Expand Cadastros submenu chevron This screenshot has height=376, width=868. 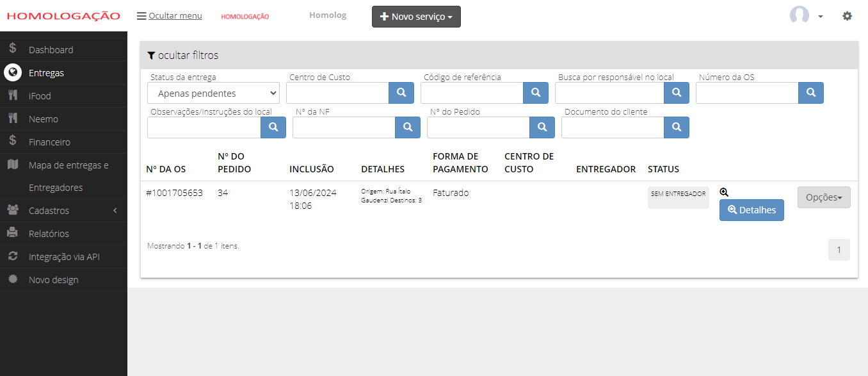115,210
